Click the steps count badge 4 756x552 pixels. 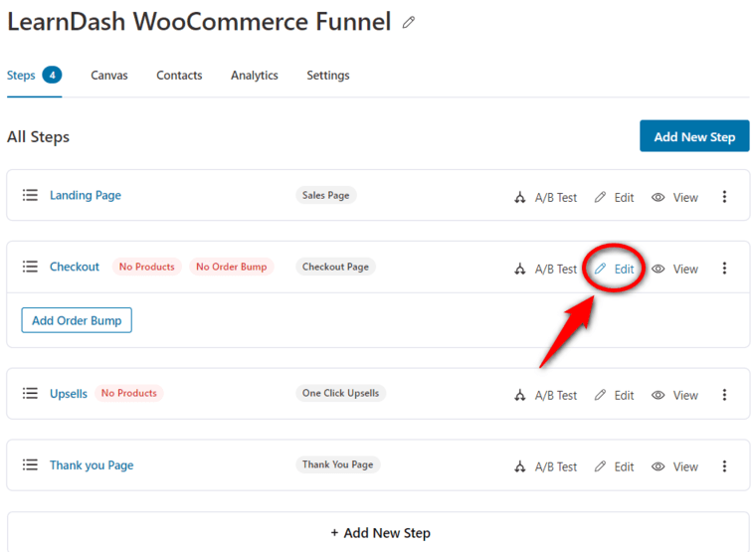click(x=52, y=76)
